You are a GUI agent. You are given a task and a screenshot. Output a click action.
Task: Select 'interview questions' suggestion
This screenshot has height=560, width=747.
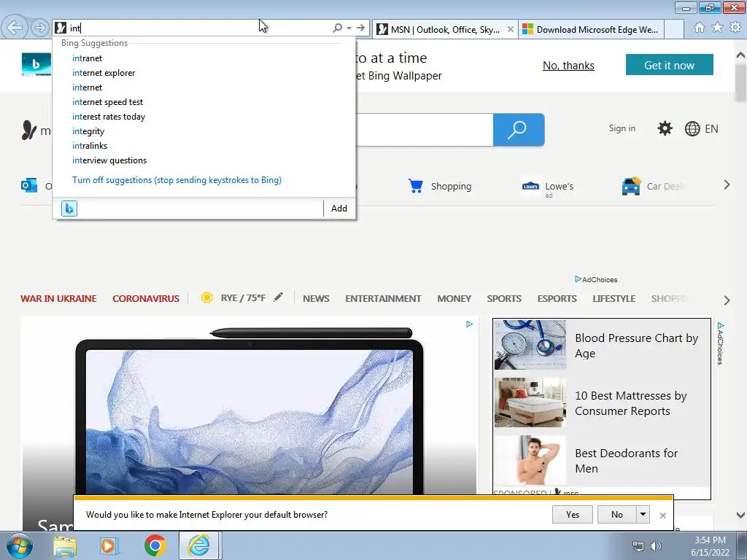coord(109,160)
